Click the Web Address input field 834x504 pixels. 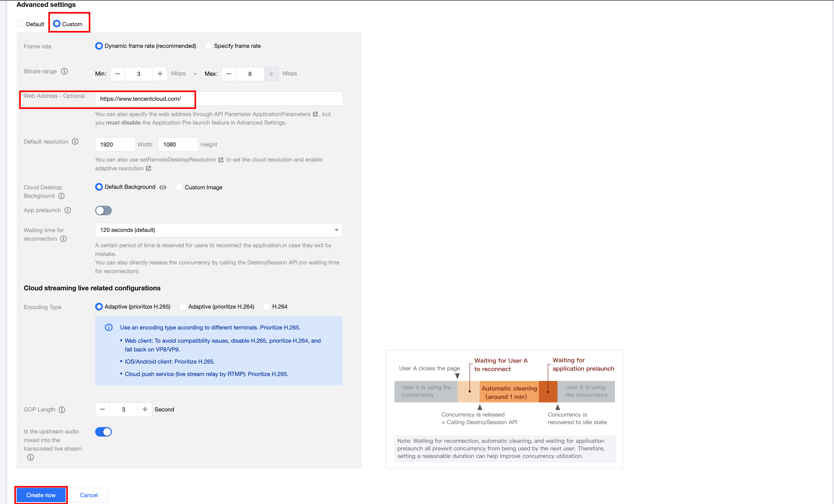pyautogui.click(x=219, y=99)
